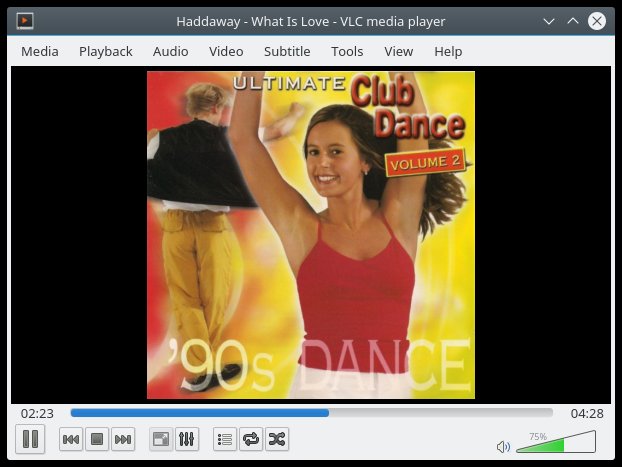
Task: Click the Ultimate Club Dance album art
Action: point(311,235)
